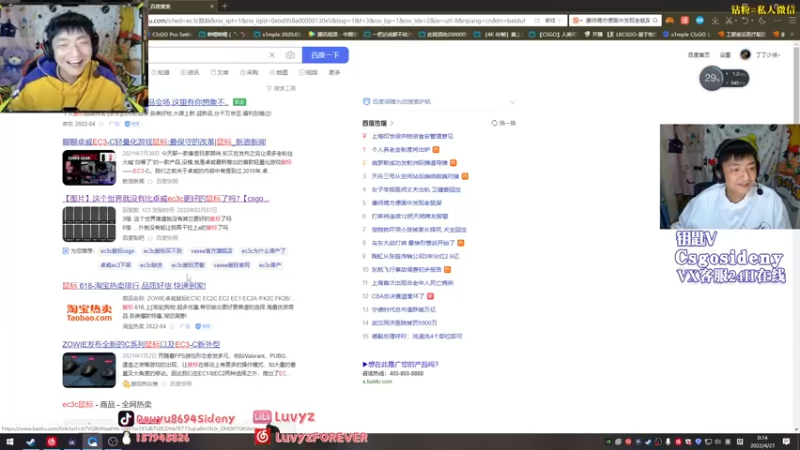Viewport: 800px width, 450px height.
Task: Click the camera image-search icon
Action: click(290, 55)
